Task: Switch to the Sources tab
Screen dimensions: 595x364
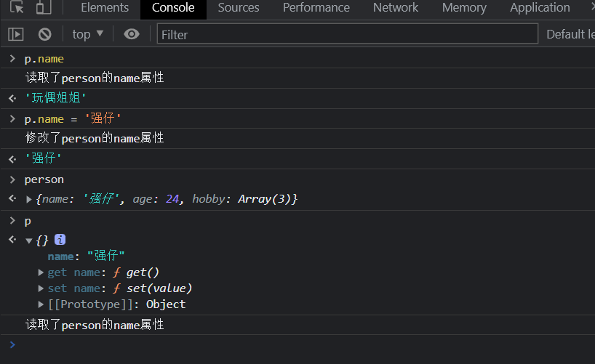Action: click(239, 8)
